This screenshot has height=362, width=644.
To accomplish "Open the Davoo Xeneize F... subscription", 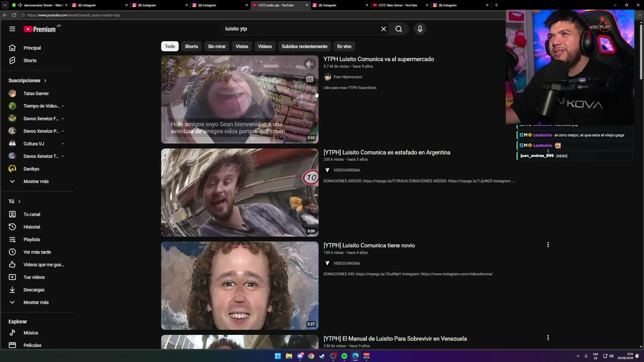I will (37, 119).
